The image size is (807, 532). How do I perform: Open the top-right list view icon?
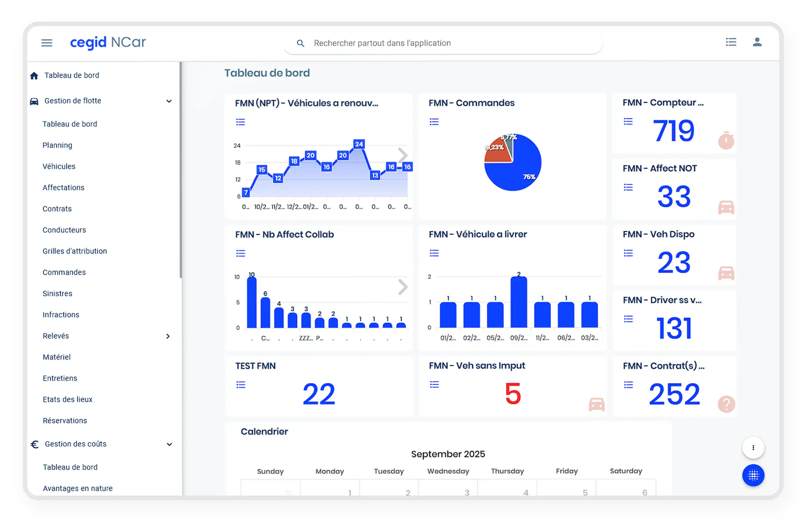pyautogui.click(x=731, y=42)
